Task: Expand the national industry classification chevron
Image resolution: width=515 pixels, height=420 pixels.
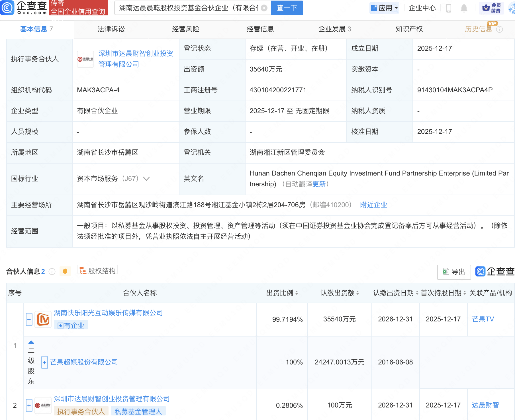Action: pyautogui.click(x=146, y=179)
